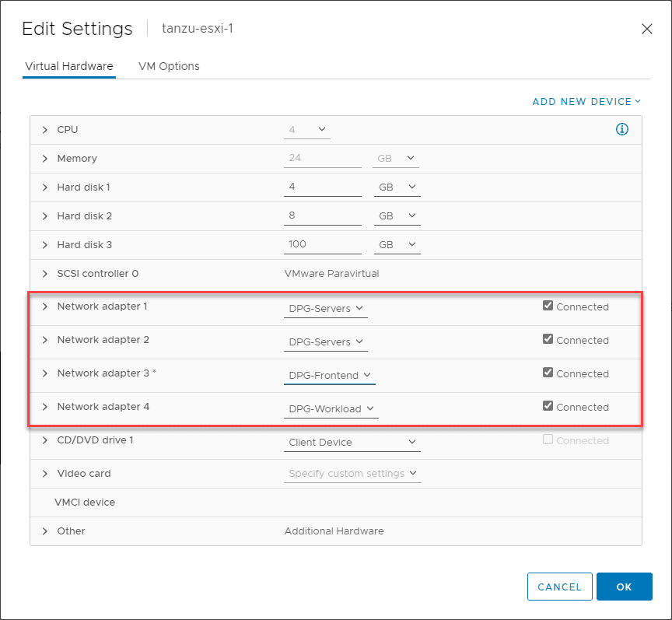This screenshot has height=620, width=672.
Task: Switch to the VM Options tab
Action: pos(169,66)
